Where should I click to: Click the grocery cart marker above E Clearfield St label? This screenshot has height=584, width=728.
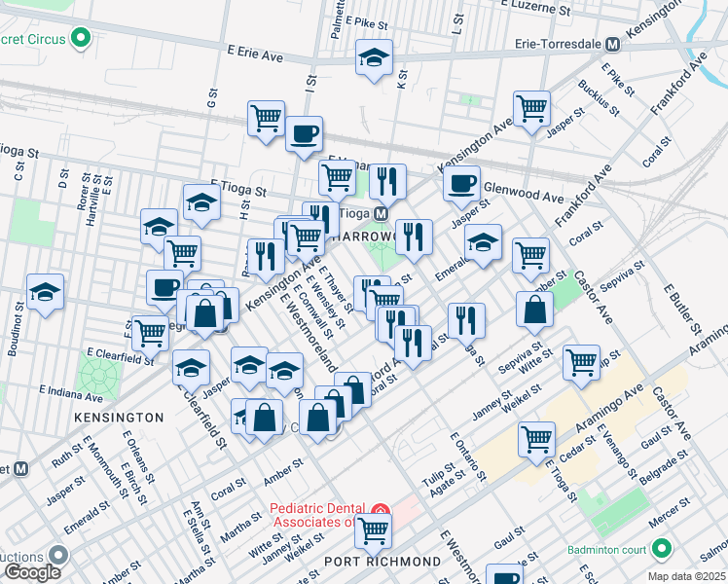(151, 335)
